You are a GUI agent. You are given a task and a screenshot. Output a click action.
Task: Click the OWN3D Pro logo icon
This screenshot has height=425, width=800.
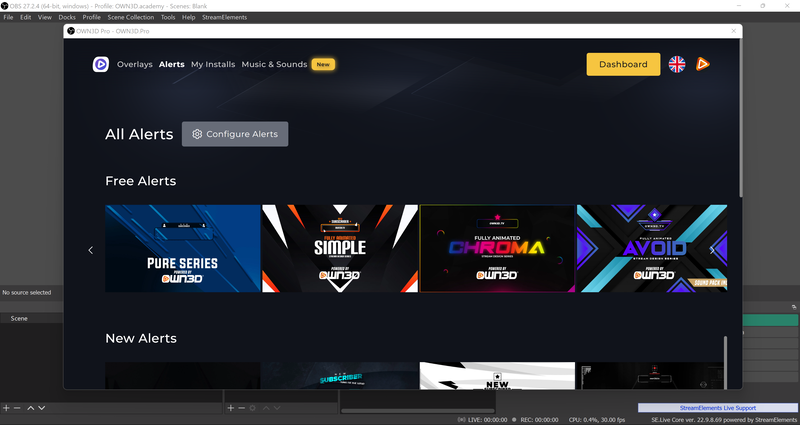point(100,64)
